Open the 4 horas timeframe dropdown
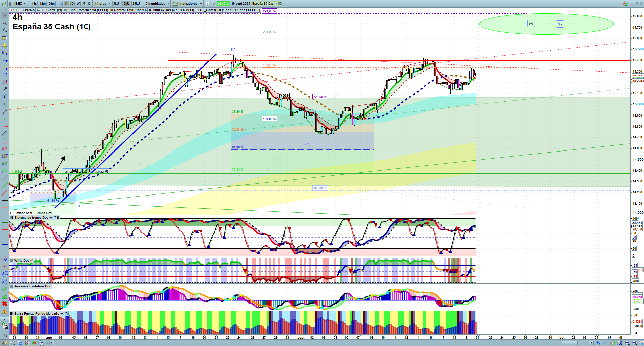644x346 pixels. 102,4
